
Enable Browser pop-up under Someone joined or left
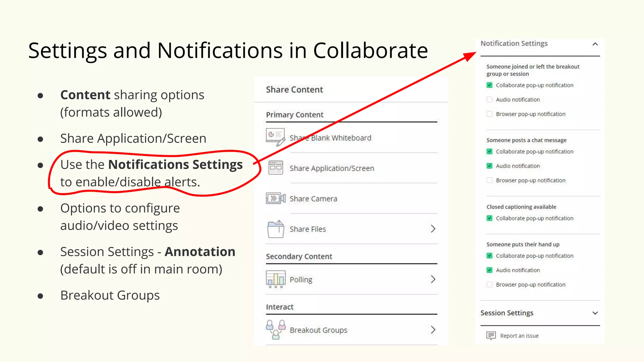click(489, 114)
